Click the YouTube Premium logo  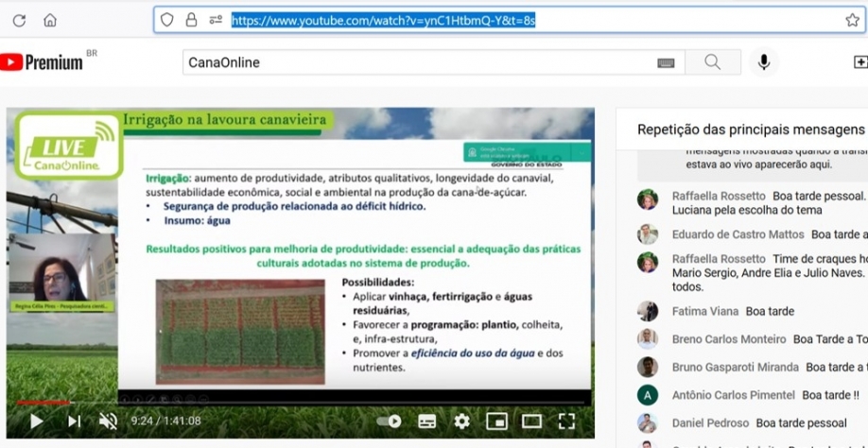coord(42,62)
